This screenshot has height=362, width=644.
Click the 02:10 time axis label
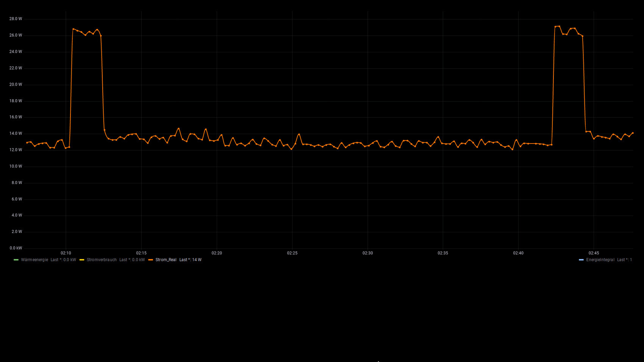click(x=66, y=253)
